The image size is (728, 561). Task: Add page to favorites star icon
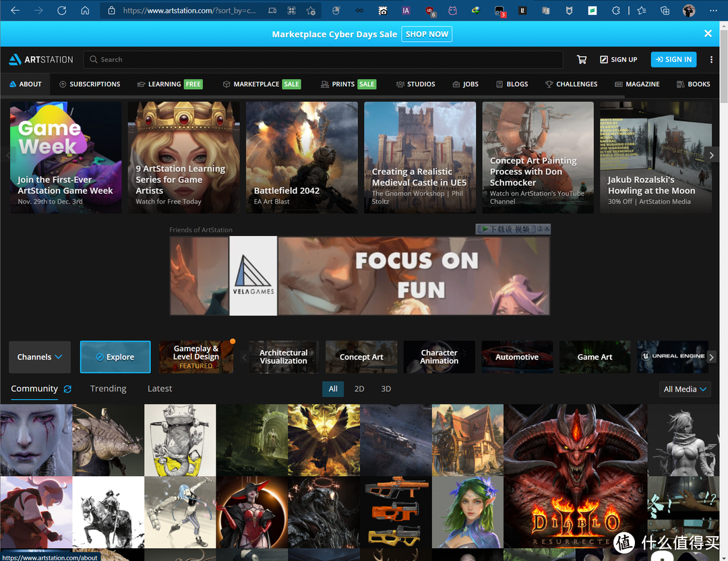pyautogui.click(x=311, y=10)
